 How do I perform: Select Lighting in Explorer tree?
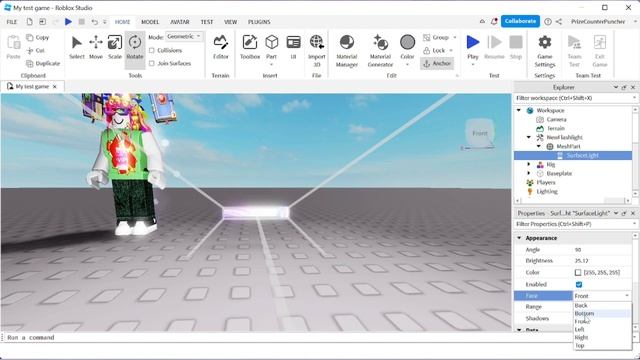[x=547, y=191]
